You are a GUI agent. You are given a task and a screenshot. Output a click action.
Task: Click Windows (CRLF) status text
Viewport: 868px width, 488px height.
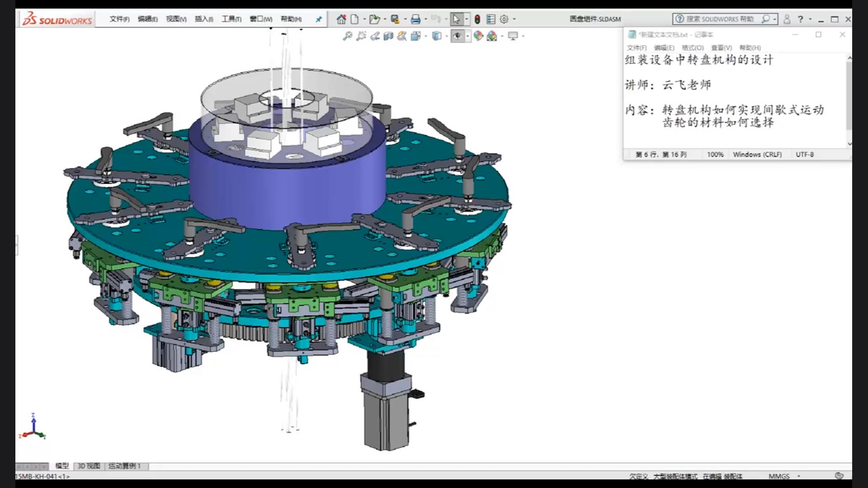(x=757, y=155)
